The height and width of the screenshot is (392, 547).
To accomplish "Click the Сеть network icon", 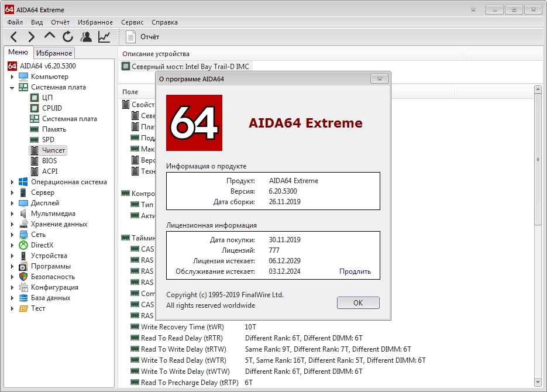I will click(x=23, y=235).
